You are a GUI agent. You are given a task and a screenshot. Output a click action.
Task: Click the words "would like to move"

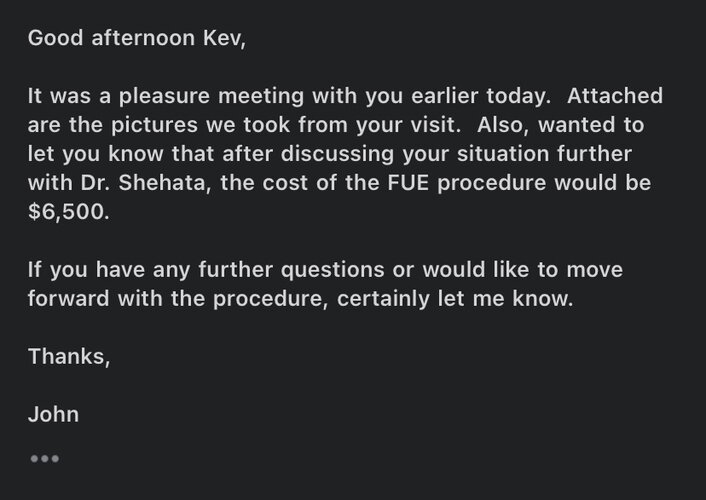(523, 269)
